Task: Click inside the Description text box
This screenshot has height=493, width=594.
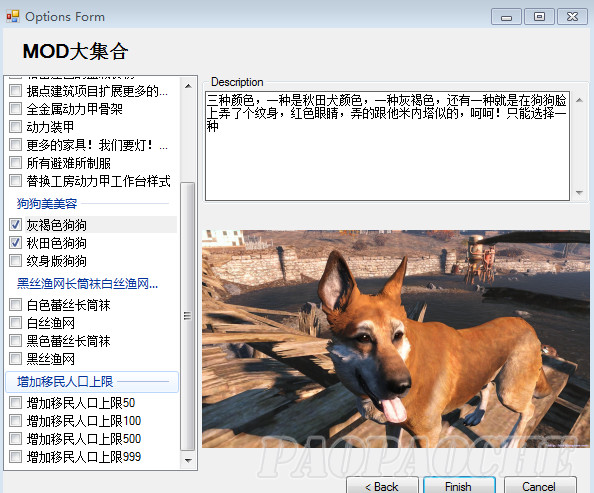Action: click(x=387, y=146)
